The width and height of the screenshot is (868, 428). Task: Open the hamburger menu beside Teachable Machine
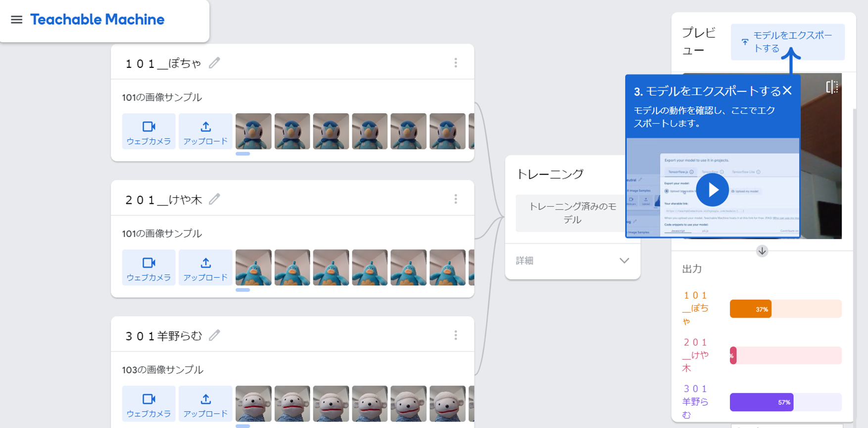pyautogui.click(x=16, y=20)
